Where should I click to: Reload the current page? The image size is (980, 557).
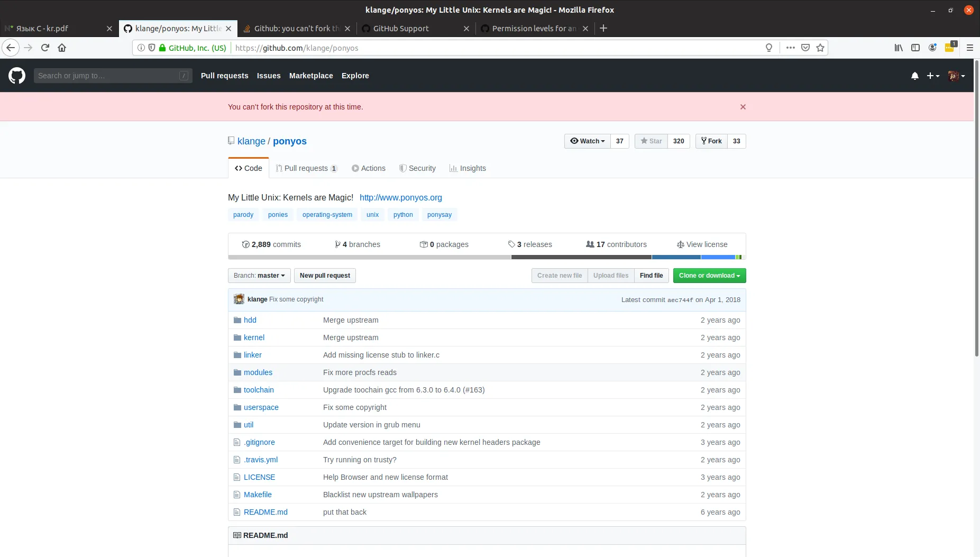tap(45, 48)
